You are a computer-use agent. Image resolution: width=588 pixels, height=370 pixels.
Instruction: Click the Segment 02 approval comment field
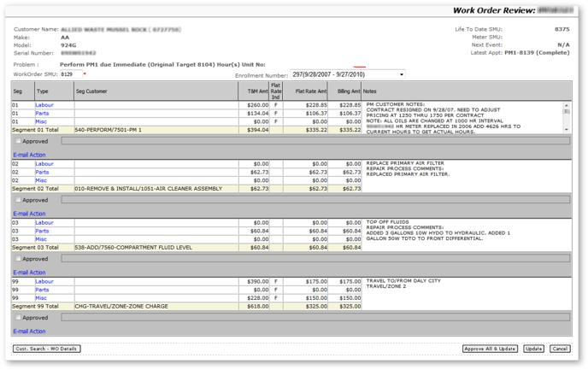(x=315, y=200)
